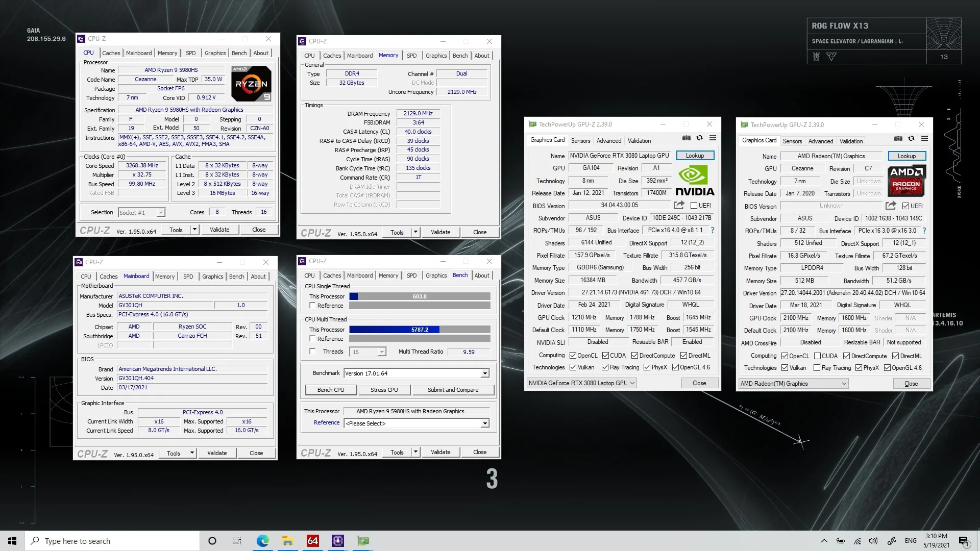This screenshot has width=980, height=551.
Task: Click Lookup button in NVIDIA GPU-Z window
Action: point(695,156)
